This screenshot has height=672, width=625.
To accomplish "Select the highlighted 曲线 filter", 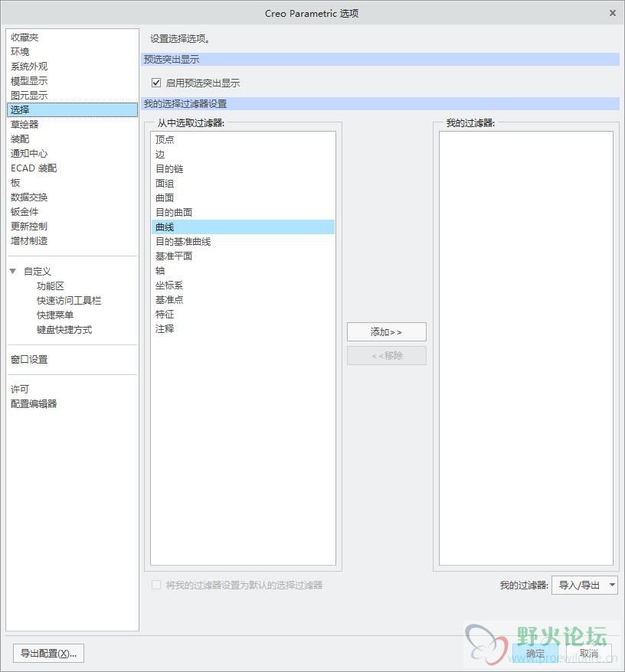I will click(x=244, y=227).
